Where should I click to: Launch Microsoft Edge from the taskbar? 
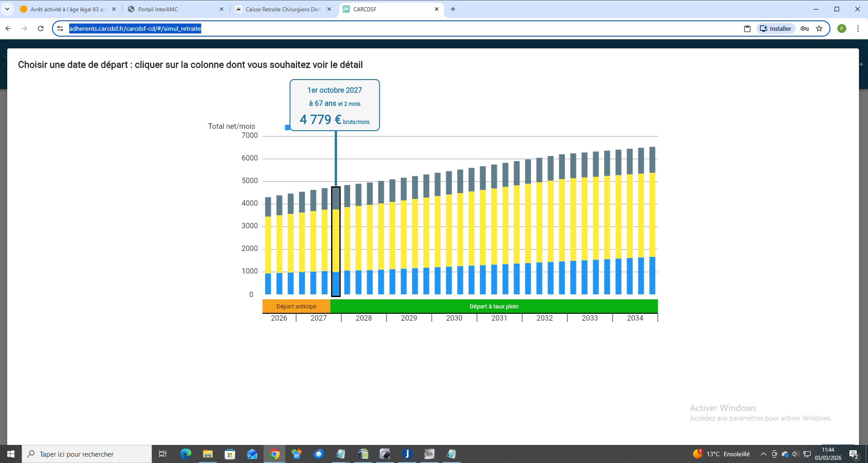tap(186, 454)
